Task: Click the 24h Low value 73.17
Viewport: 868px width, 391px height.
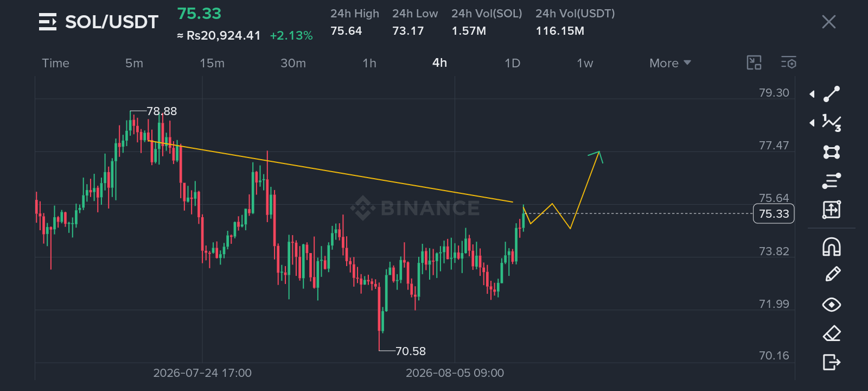Action: pos(408,31)
